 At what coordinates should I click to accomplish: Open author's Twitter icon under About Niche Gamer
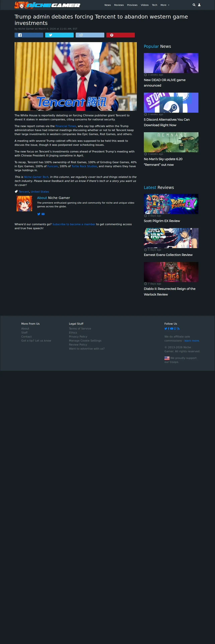click(x=39, y=214)
